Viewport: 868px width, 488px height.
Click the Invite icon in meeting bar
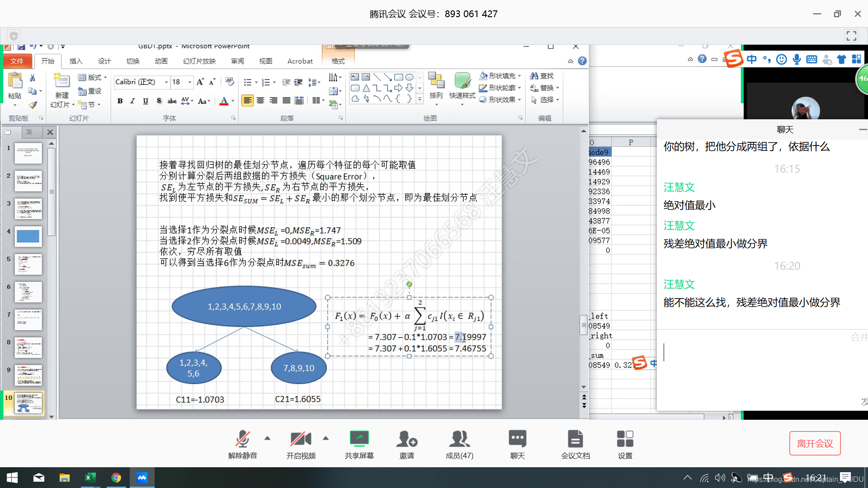pos(406,445)
